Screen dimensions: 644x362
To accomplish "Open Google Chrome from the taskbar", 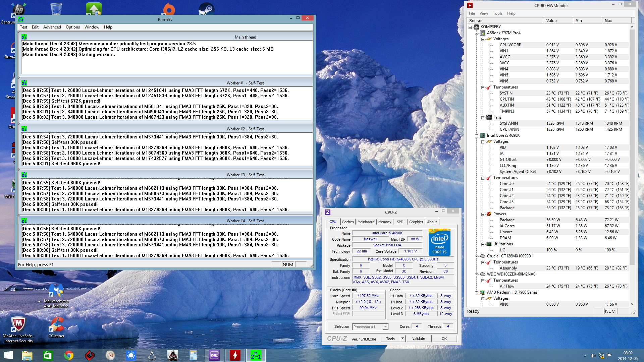I will click(69, 355).
